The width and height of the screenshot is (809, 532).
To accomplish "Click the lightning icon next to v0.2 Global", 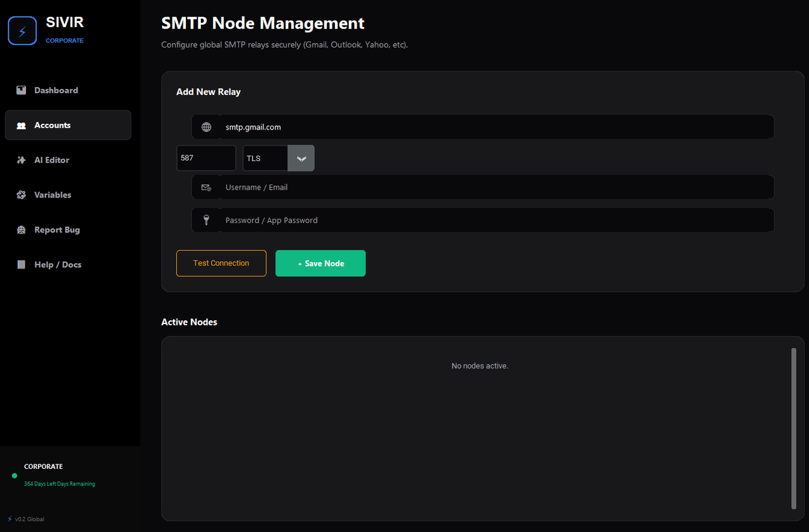I will point(10,519).
